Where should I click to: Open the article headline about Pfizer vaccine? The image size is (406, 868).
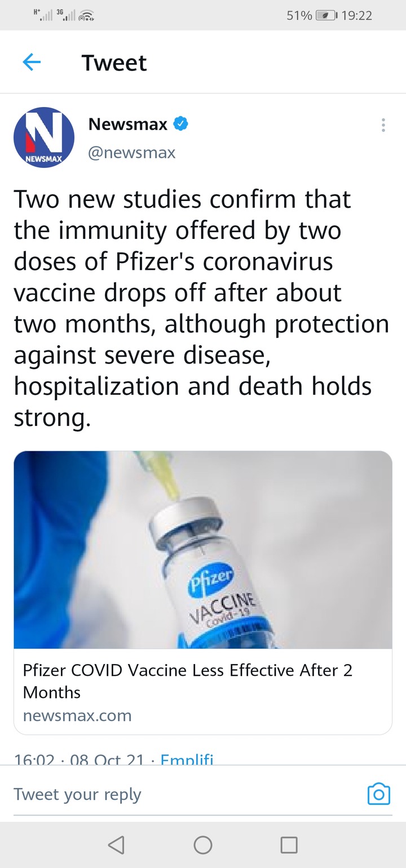click(188, 681)
